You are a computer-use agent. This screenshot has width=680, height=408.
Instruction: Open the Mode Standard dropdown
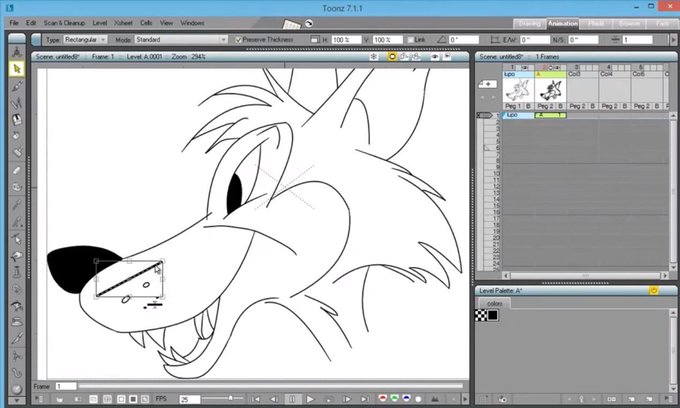point(181,39)
